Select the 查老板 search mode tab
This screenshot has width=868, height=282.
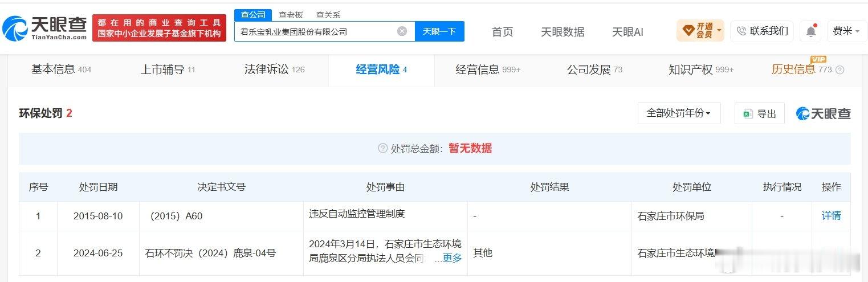291,15
